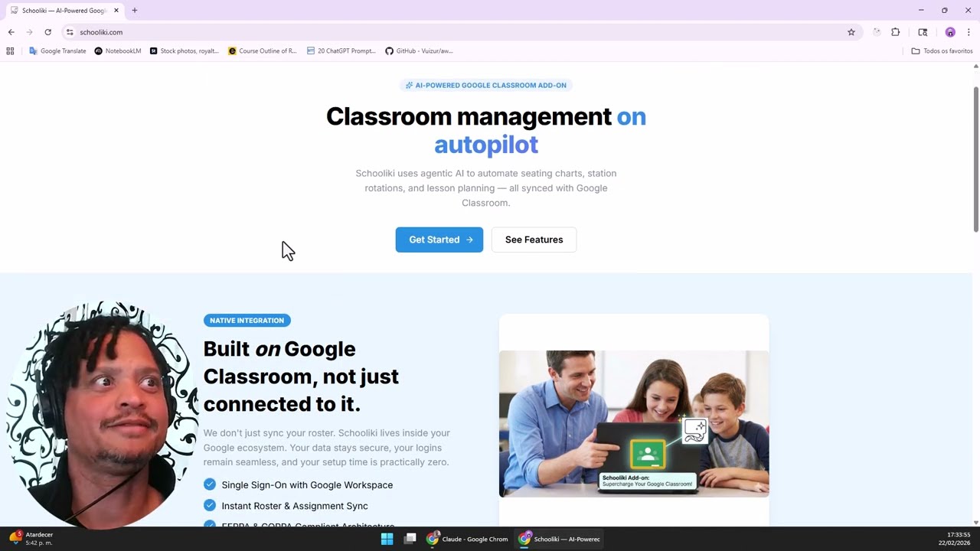Open the tab search icon in toolbar
This screenshot has height=551, width=980.
point(923,32)
